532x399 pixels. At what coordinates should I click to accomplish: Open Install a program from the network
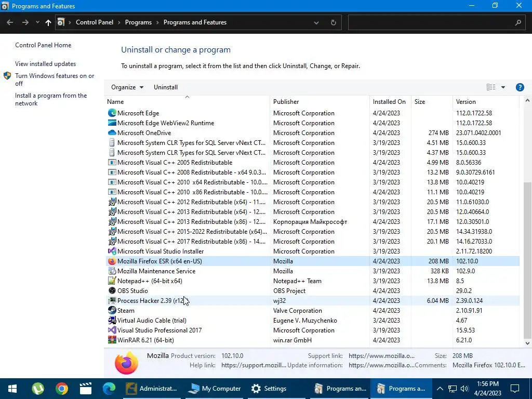[x=51, y=99]
